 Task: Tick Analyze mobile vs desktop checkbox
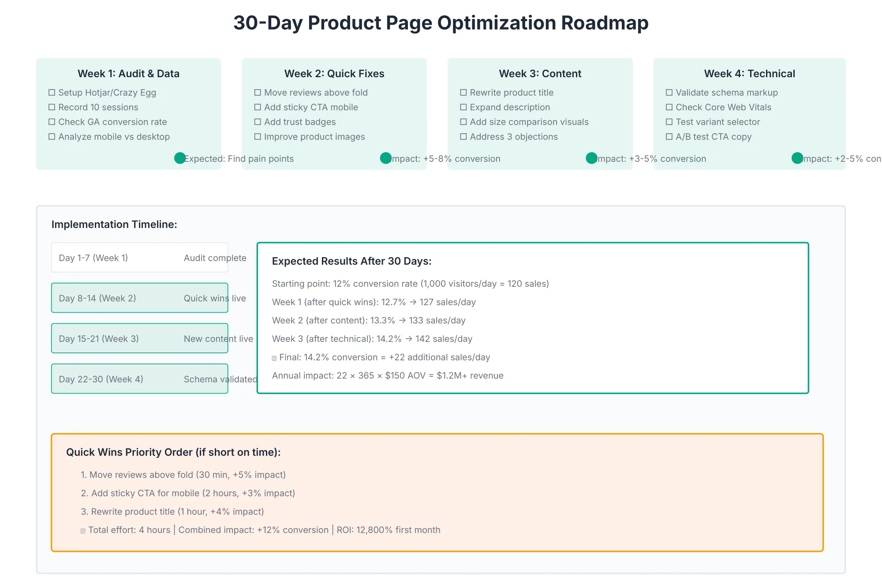52,137
